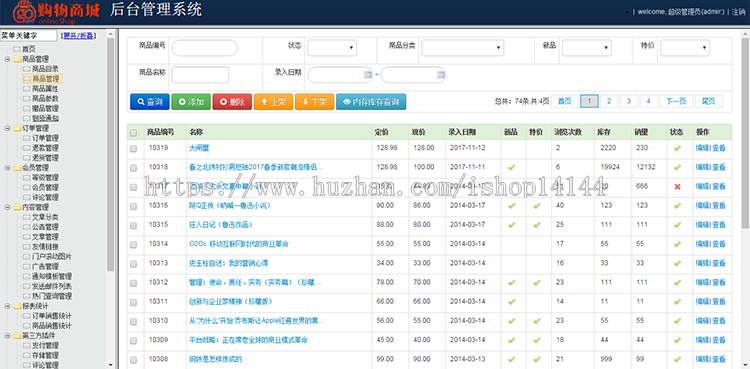Check the box for product 10319
Viewport: 750px width, 369px height.
(x=133, y=149)
